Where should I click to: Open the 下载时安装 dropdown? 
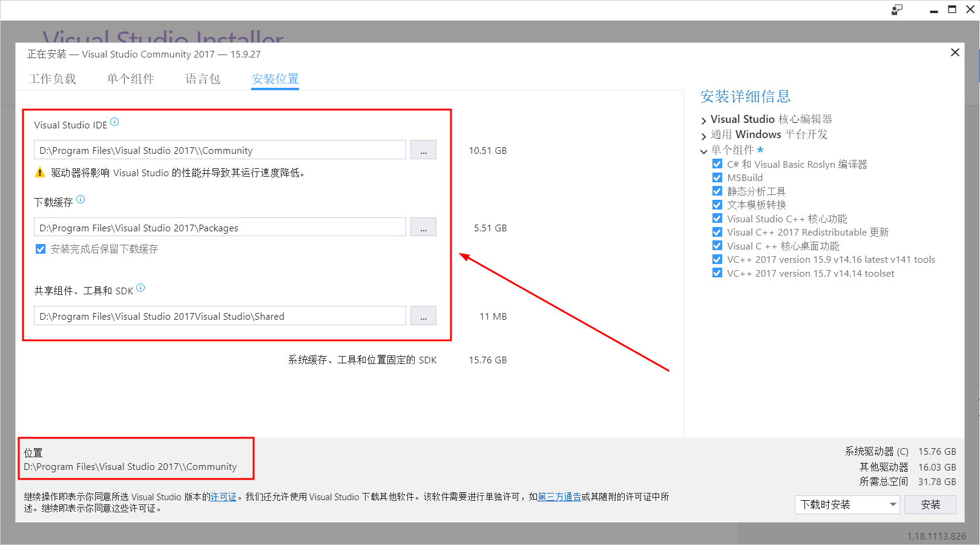847,504
